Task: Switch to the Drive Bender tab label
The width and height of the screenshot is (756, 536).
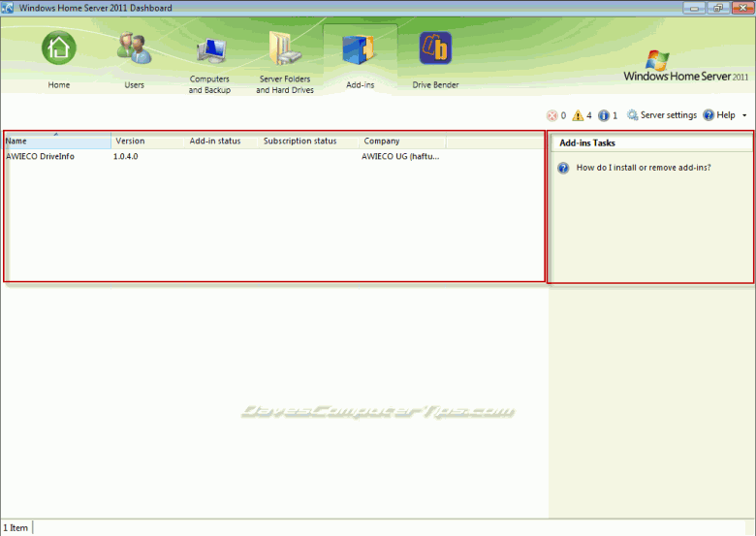Action: point(435,85)
